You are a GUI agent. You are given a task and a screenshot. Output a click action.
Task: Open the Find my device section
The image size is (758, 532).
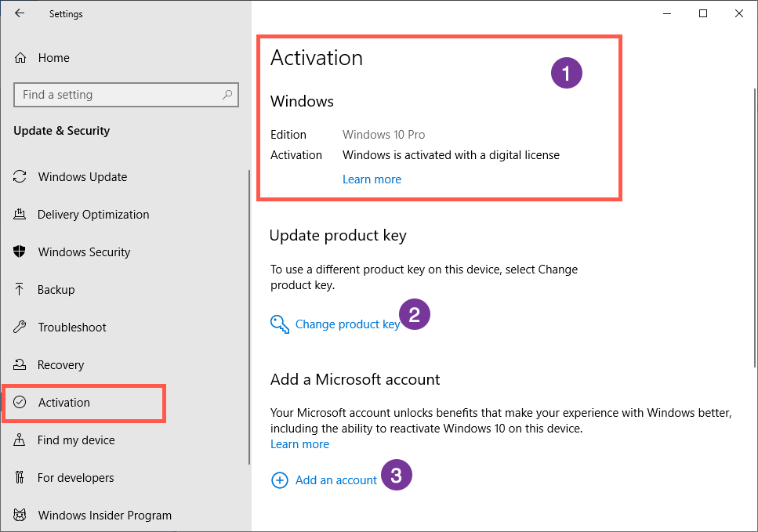[76, 440]
